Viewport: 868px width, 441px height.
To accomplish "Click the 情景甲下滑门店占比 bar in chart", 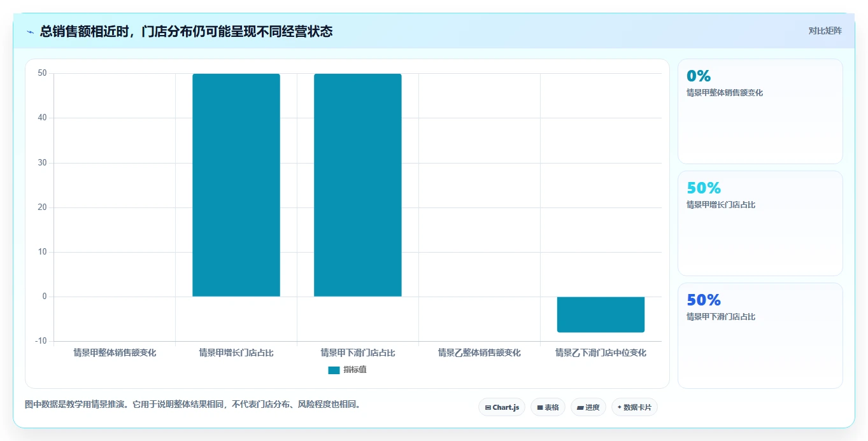I will [x=358, y=185].
